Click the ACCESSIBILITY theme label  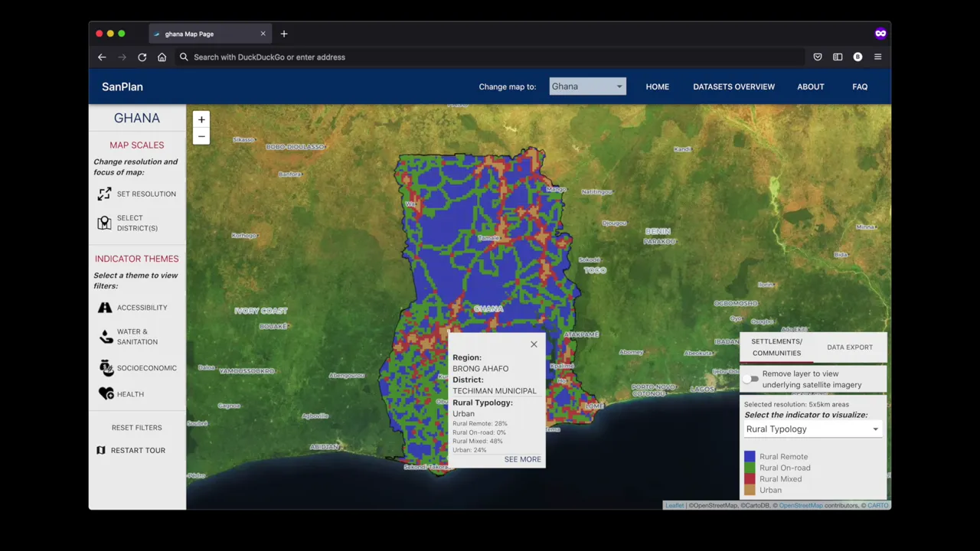click(x=142, y=308)
